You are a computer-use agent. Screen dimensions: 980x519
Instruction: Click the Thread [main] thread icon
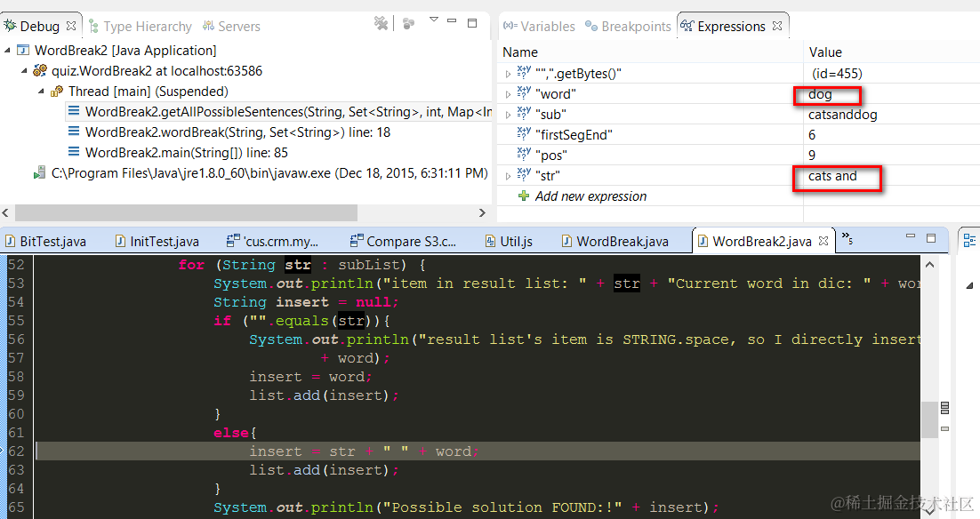[57, 92]
